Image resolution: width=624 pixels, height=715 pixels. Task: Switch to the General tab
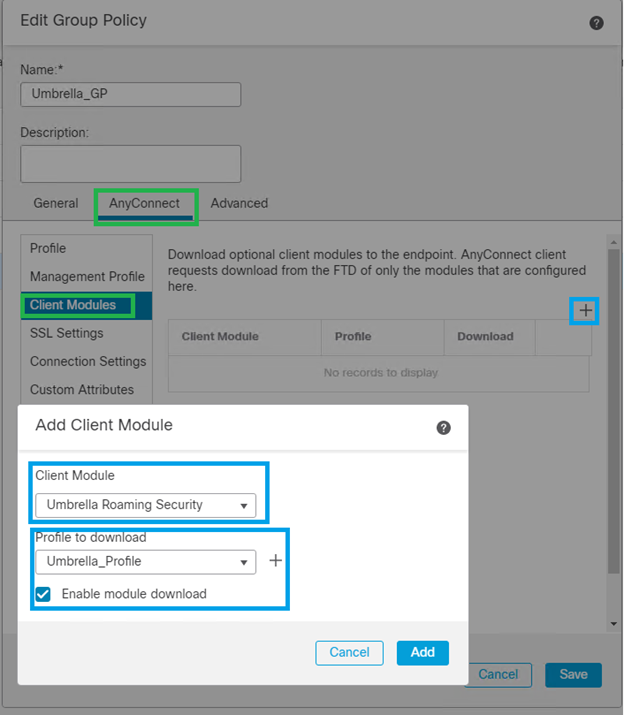[x=56, y=203]
